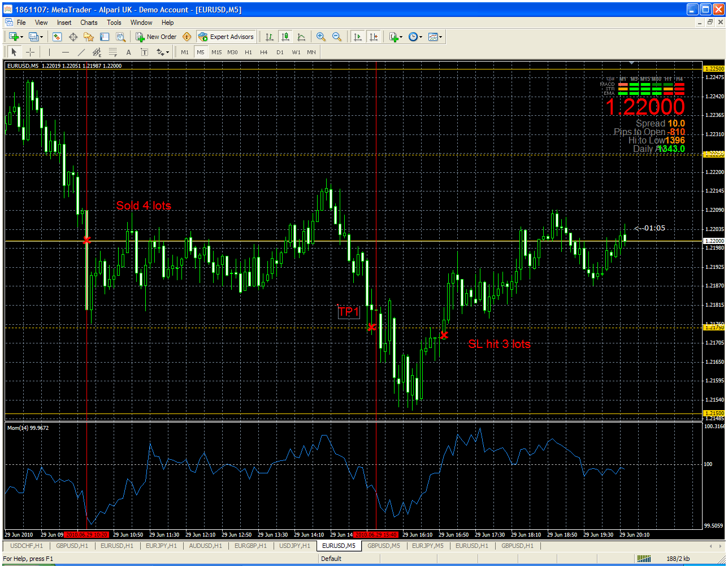Open the Window menu
This screenshot has height=566, width=728.
[141, 23]
